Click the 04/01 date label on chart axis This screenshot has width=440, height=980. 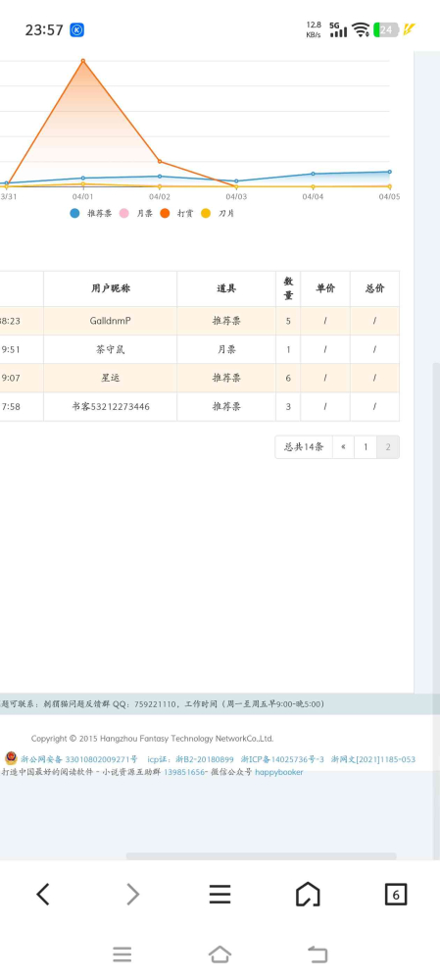(83, 196)
